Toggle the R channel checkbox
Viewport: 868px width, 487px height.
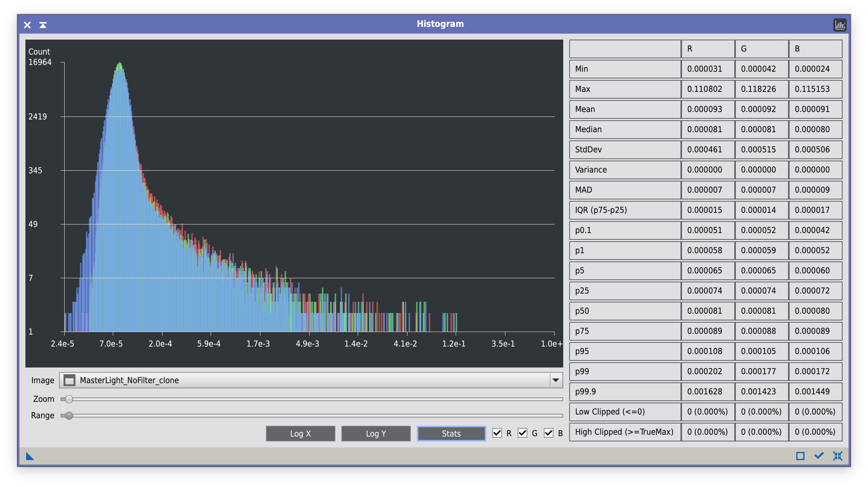pyautogui.click(x=497, y=433)
